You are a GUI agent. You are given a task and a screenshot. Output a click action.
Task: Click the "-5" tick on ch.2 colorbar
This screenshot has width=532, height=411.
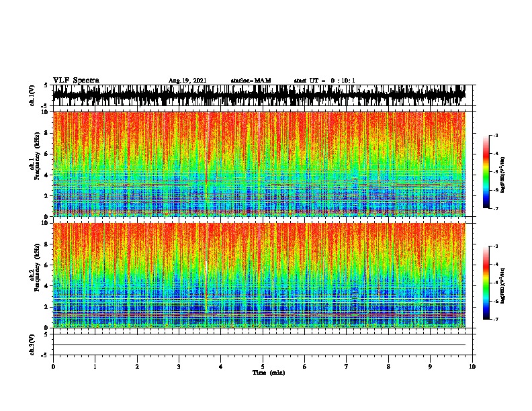coord(496,283)
